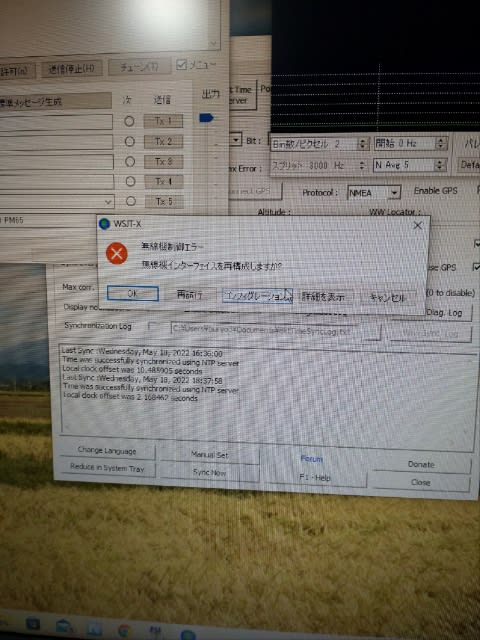Close the WSJT-X error dialog with X

pyautogui.click(x=418, y=225)
